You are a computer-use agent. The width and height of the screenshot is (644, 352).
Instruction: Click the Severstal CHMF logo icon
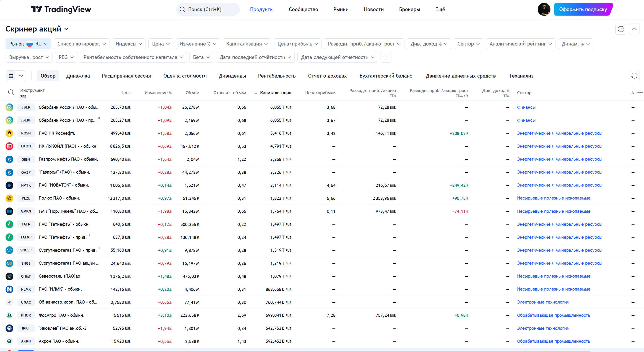pyautogui.click(x=9, y=276)
